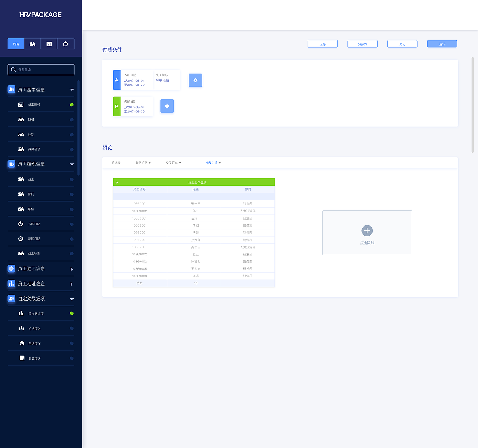Select the 所有 filter tab
Viewport: 478px width, 448px height.
[16, 44]
